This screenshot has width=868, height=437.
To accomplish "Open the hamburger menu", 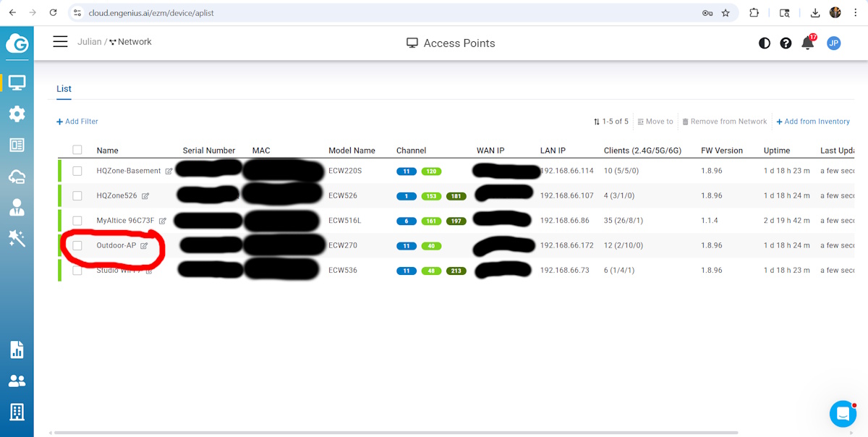I will coord(60,42).
